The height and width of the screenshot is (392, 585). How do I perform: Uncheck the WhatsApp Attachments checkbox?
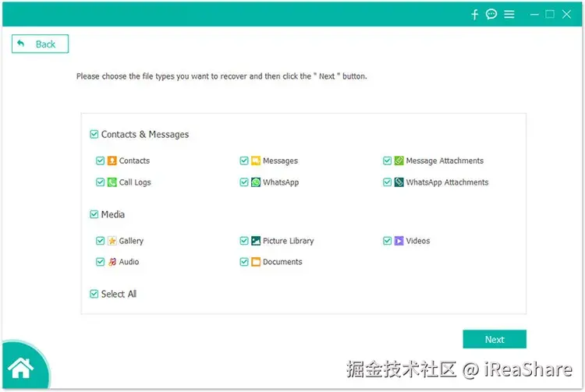click(x=387, y=182)
